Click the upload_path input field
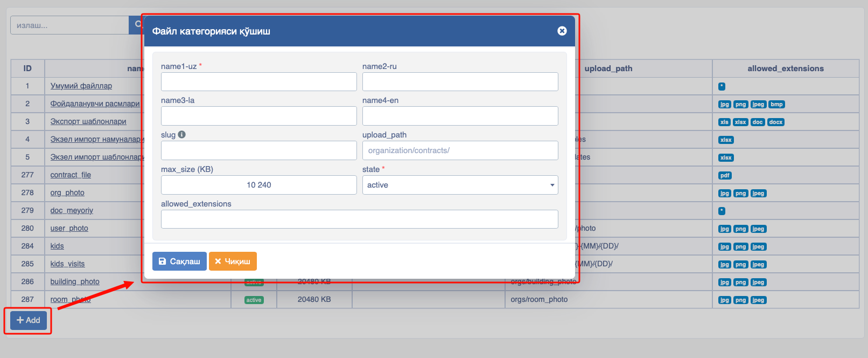The image size is (868, 358). click(x=460, y=150)
